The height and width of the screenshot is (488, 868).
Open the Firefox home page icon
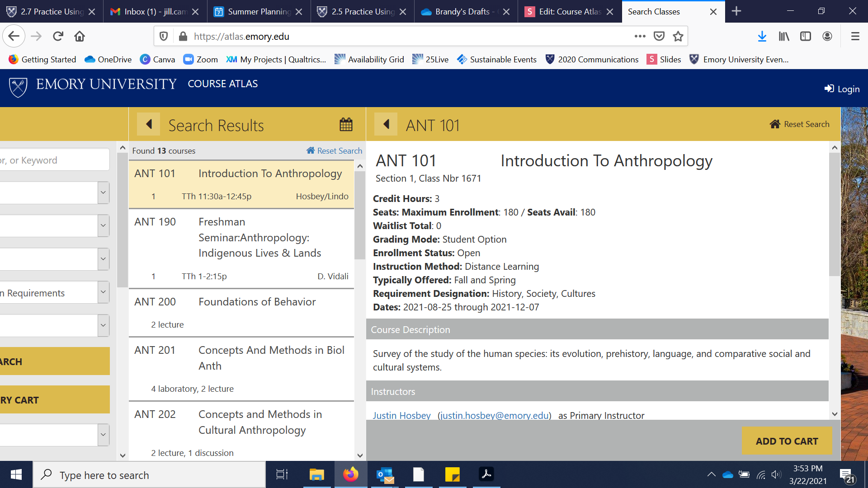pos(80,36)
